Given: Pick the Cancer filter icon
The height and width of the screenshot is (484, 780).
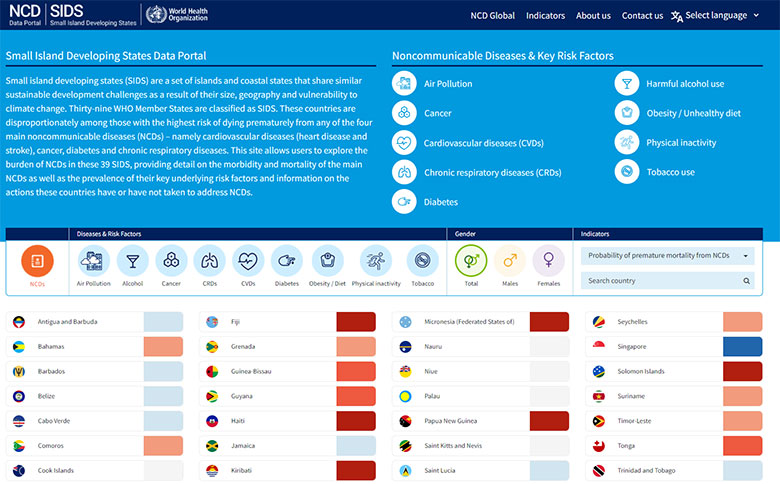Looking at the screenshot, I should pyautogui.click(x=171, y=261).
